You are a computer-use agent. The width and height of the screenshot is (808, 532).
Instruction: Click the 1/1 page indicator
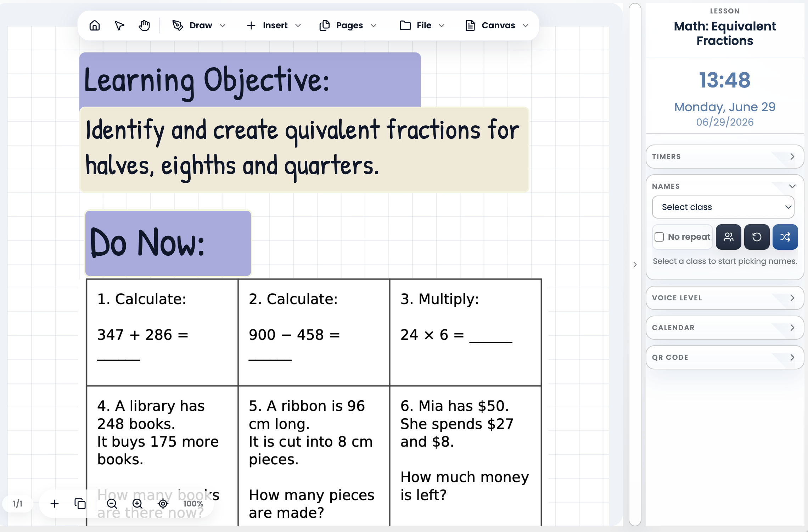18,504
